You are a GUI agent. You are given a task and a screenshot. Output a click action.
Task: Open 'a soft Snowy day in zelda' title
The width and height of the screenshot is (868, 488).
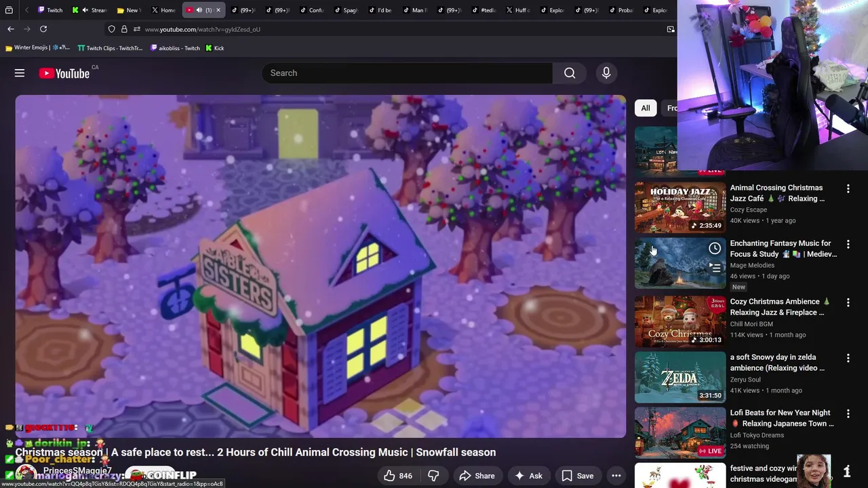click(777, 363)
